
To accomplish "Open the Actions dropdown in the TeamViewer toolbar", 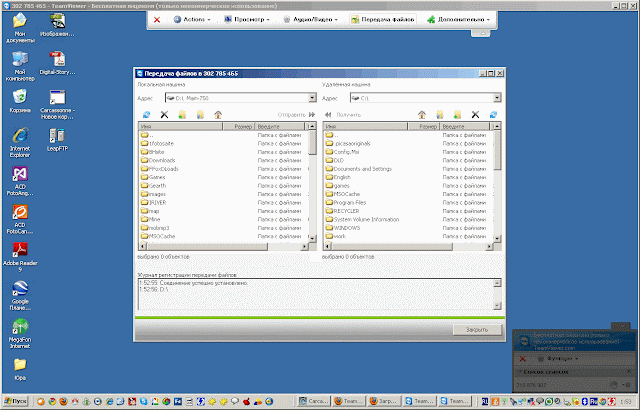I will (x=188, y=19).
